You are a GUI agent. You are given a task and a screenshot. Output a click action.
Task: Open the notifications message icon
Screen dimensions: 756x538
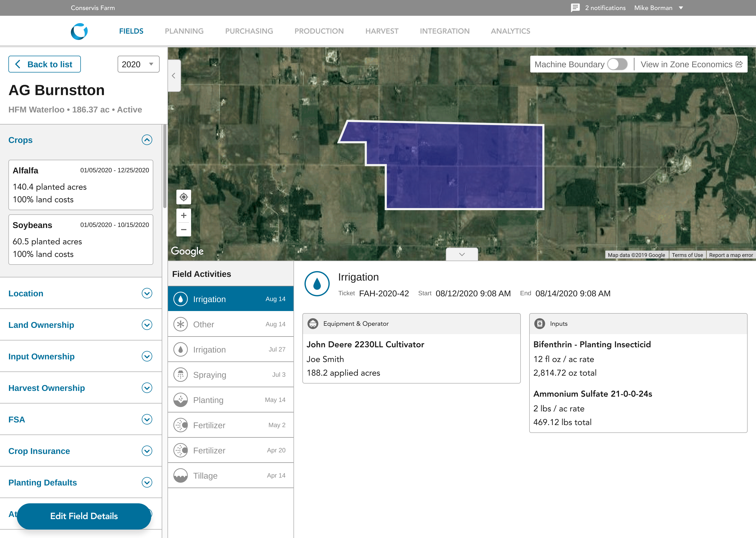575,8
